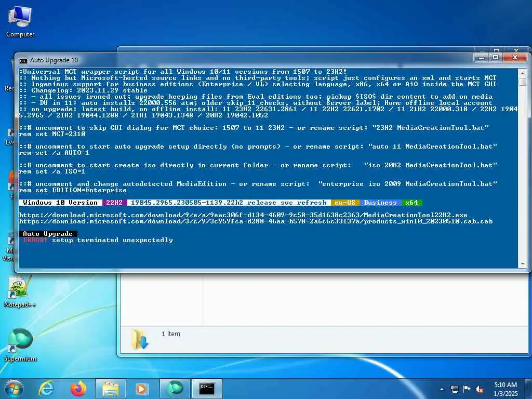This screenshot has height=399, width=532.
Task: Minimize the Auto Upgrade 10 window
Action: coord(482,57)
